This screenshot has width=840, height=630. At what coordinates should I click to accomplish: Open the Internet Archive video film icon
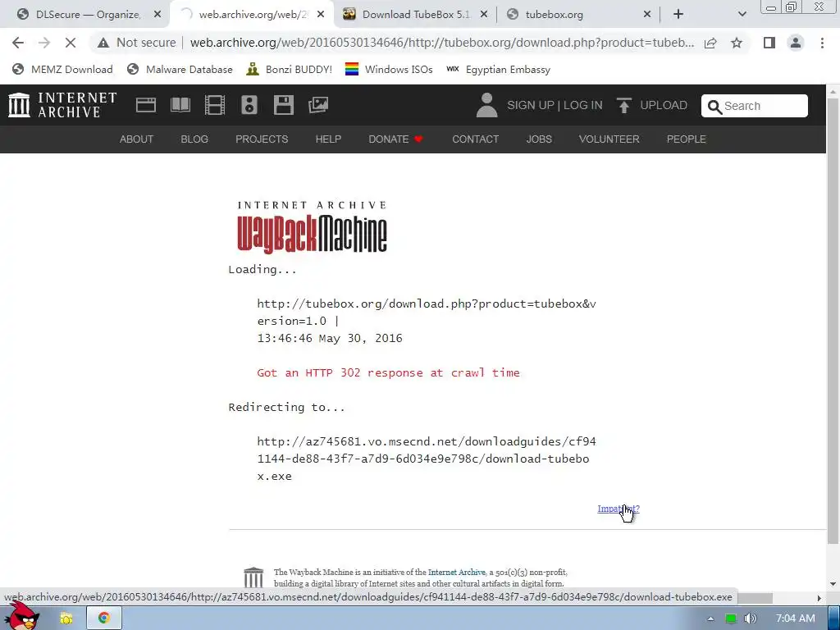tap(215, 105)
